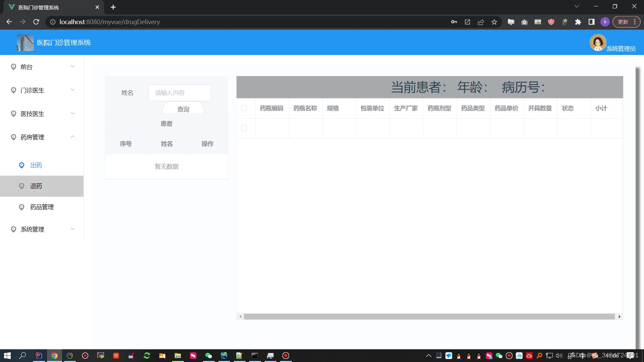
Task: Click the pin icon next to 药品管理
Action: [21, 207]
